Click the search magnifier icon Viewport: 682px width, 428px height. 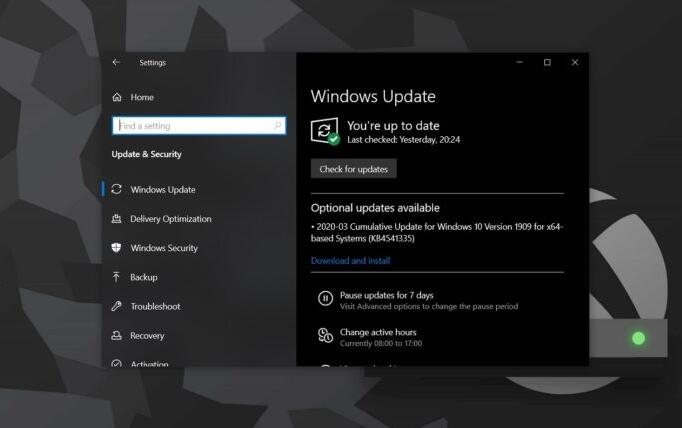point(277,126)
